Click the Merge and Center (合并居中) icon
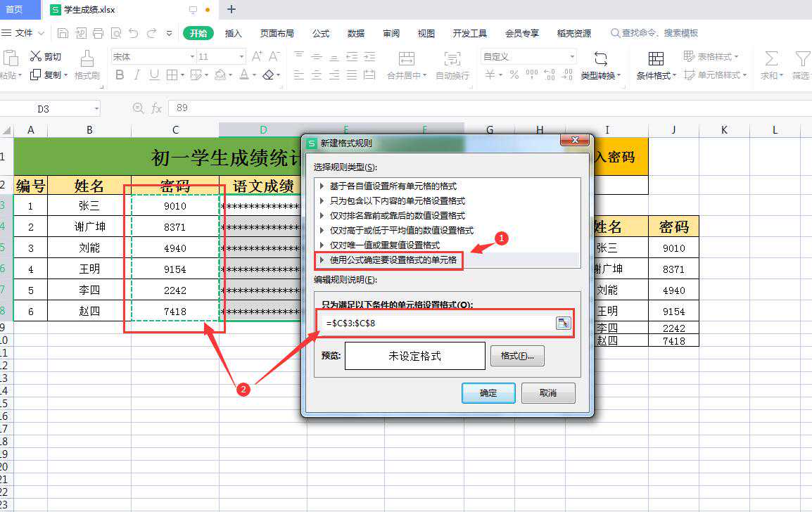The image size is (812, 512). [x=407, y=58]
